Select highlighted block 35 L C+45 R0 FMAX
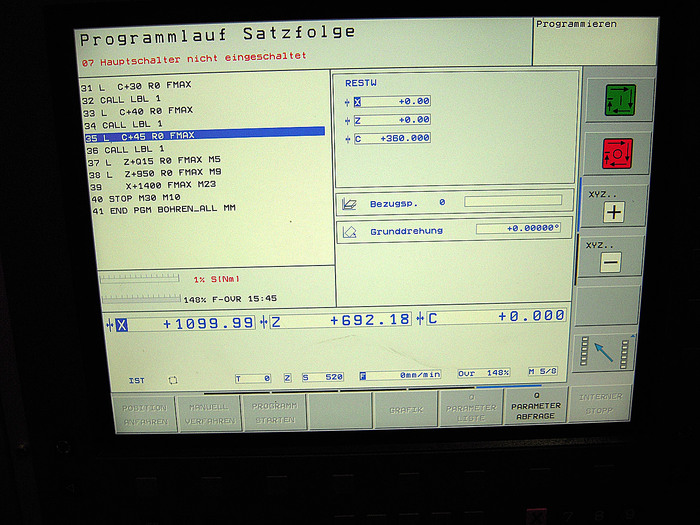Image resolution: width=700 pixels, height=525 pixels. pyautogui.click(x=205, y=135)
